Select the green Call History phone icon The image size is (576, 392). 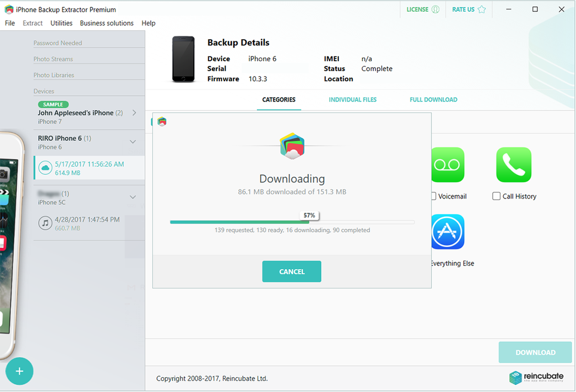pos(514,165)
